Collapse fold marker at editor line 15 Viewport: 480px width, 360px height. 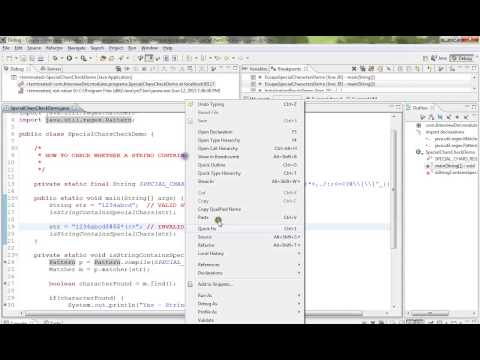click(x=16, y=198)
